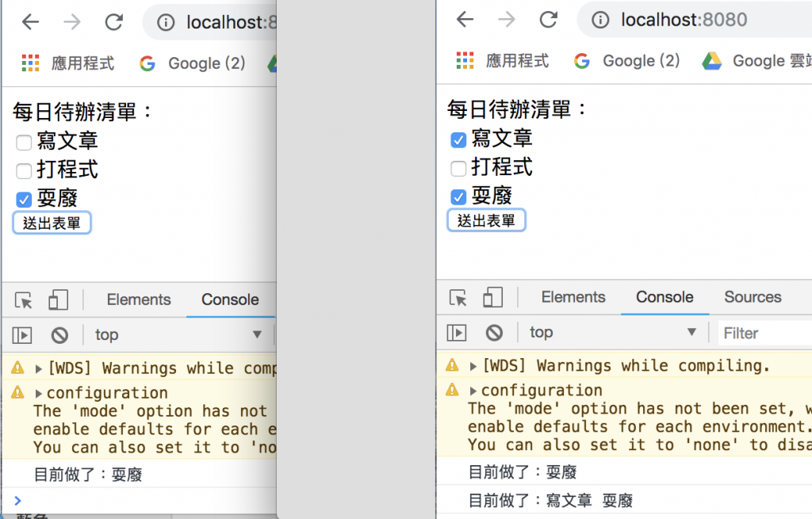Toggle device toolbar in left DevTools

[58, 300]
